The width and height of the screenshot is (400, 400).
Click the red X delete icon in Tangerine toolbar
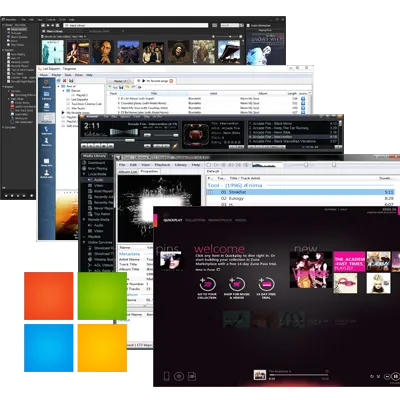[x=65, y=80]
